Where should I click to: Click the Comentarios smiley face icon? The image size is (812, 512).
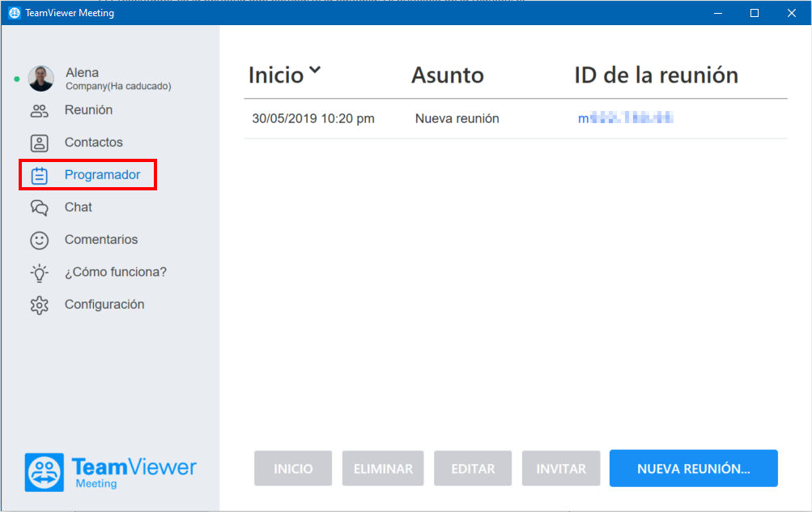(x=40, y=241)
